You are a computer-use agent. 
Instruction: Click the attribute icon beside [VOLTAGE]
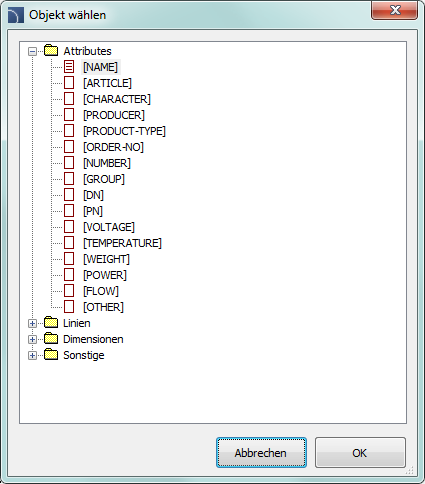pos(69,227)
